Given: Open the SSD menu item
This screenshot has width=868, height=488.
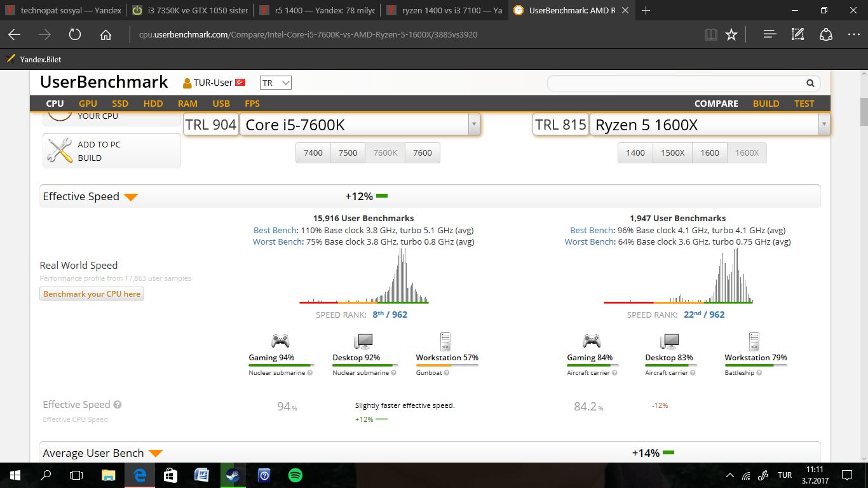Looking at the screenshot, I should pyautogui.click(x=120, y=104).
